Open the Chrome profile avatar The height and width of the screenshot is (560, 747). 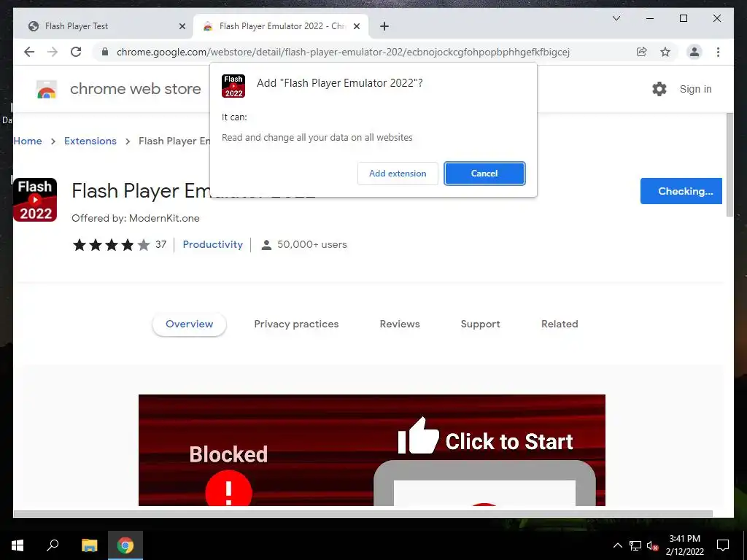pos(694,52)
